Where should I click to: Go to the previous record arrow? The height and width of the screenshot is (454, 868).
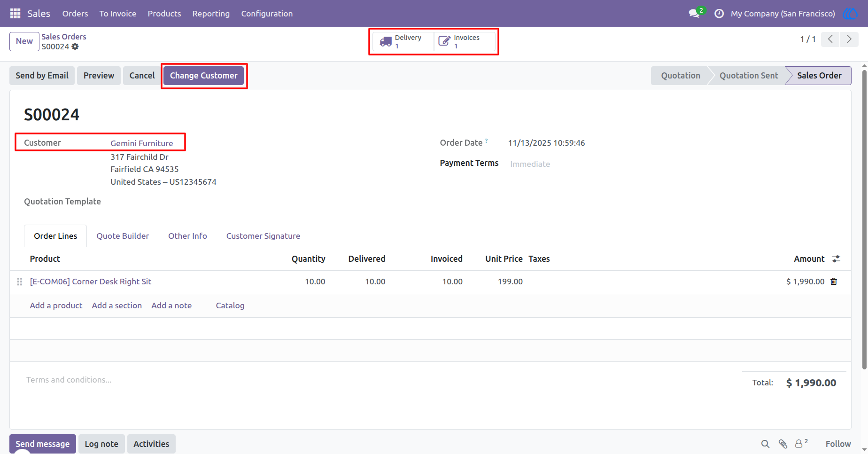tap(830, 39)
